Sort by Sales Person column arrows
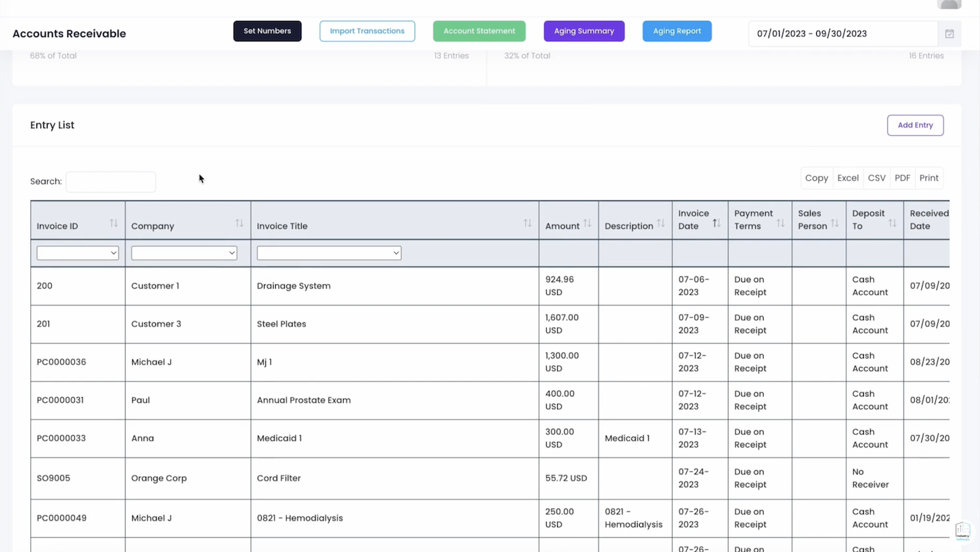 pos(834,223)
